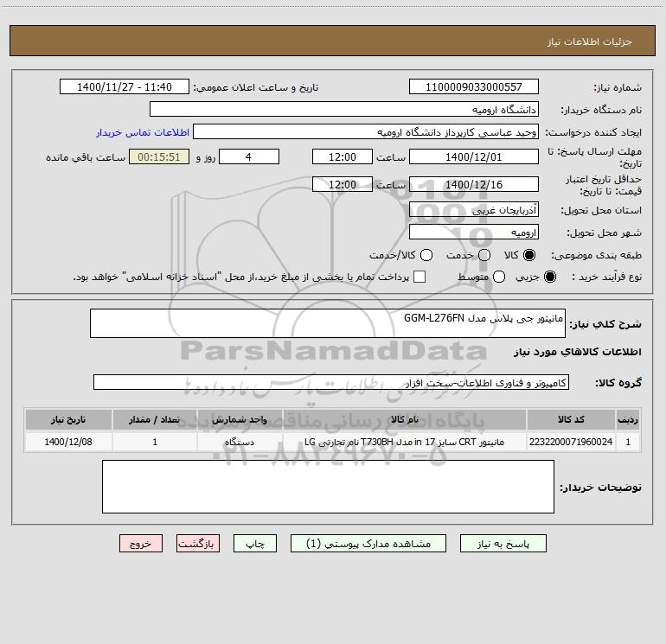This screenshot has height=644, width=666.
Task: Click the need number field 1100009033000557
Action: [474, 86]
